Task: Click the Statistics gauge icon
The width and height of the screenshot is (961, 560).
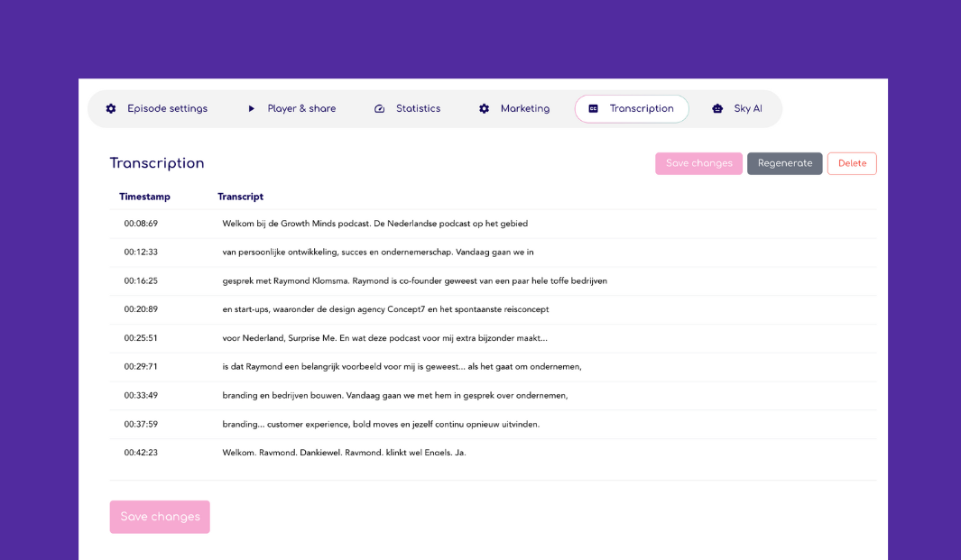Action: click(x=379, y=108)
